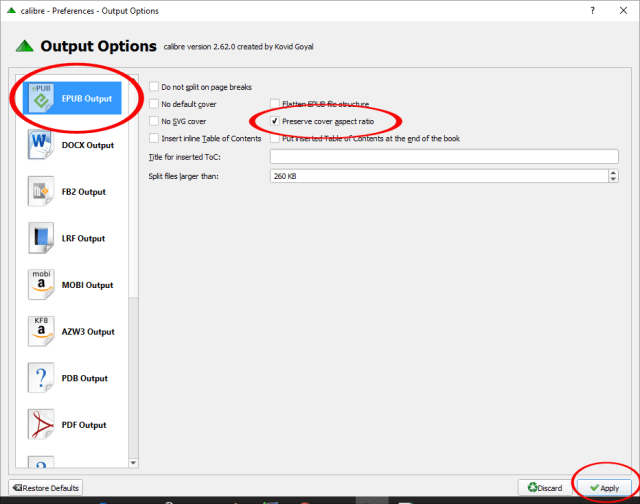Open the DOCX Output icon

point(41,145)
